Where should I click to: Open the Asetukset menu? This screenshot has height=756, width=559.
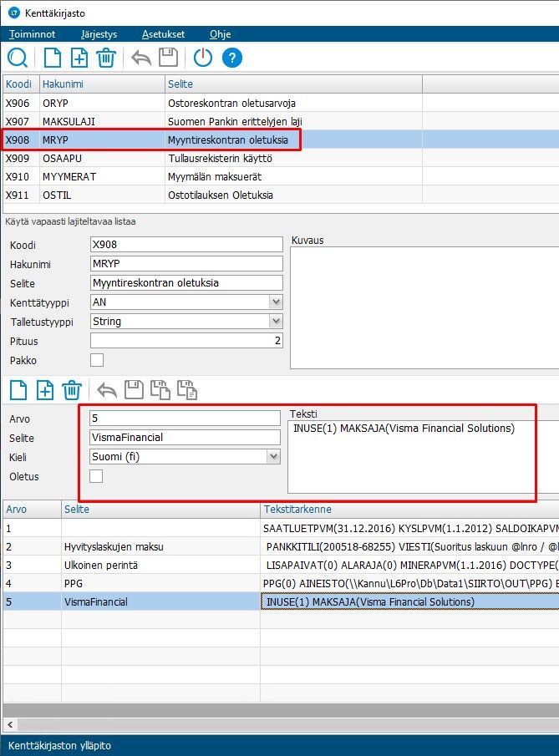point(163,34)
